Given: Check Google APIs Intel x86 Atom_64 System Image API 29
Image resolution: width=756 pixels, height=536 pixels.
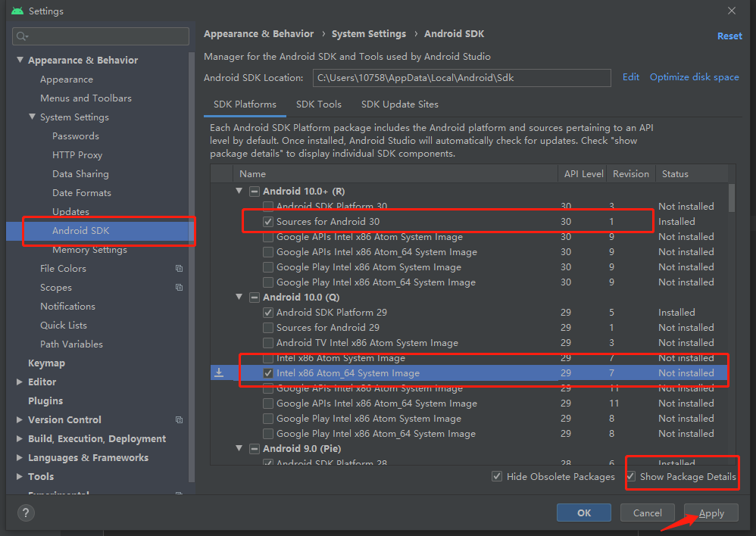Looking at the screenshot, I should [268, 404].
